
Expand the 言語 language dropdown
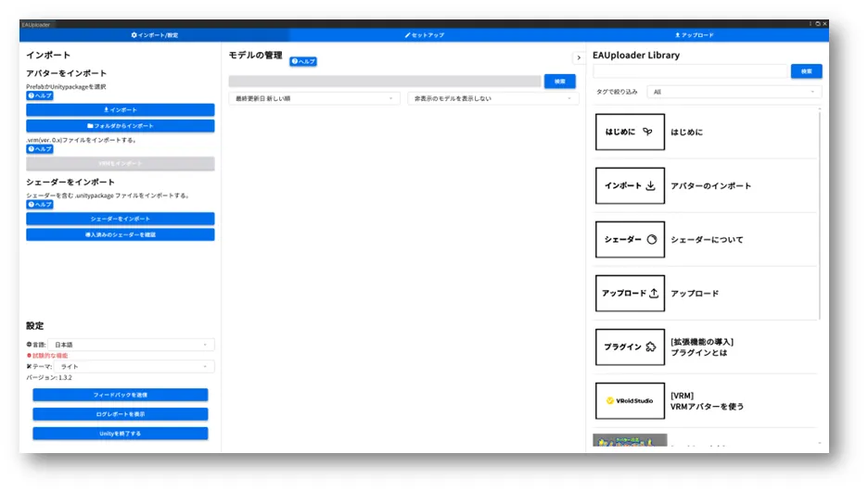tap(132, 345)
